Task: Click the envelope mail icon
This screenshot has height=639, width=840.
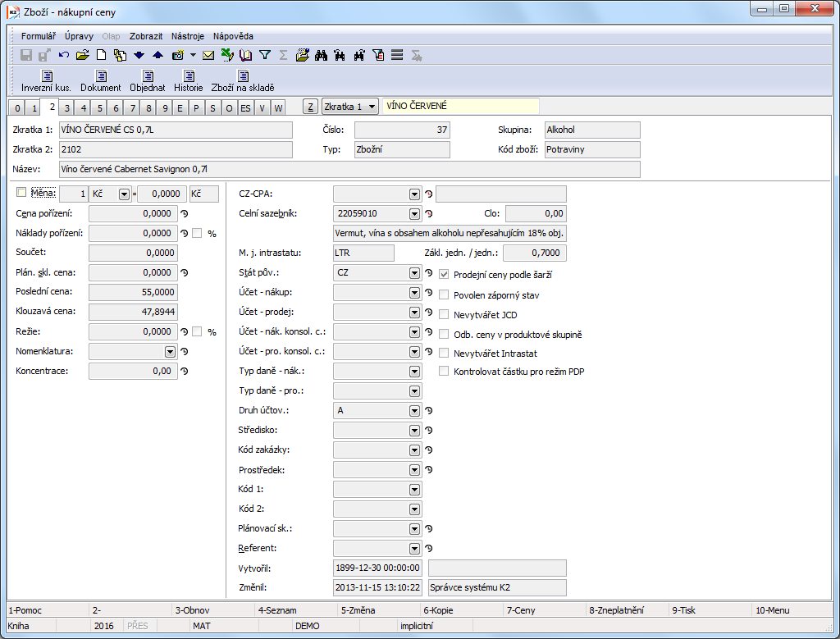Action: point(208,56)
